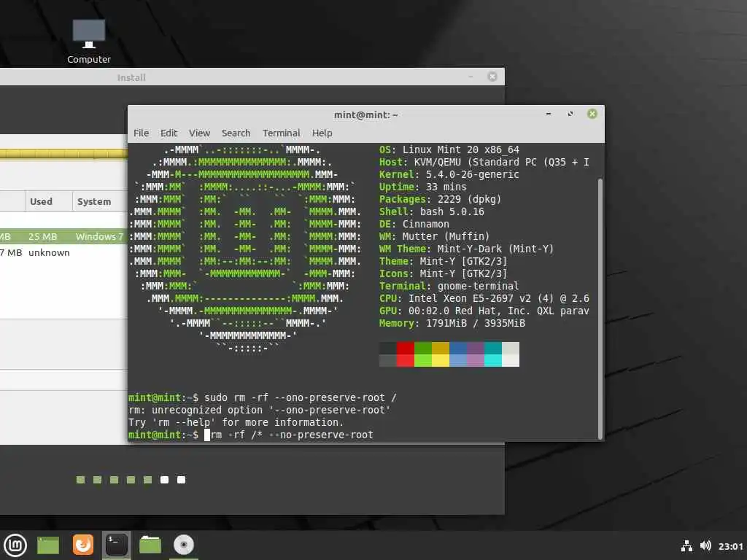747x560 pixels.
Task: Click the 'Terminal: gnome-terminal' line
Action: [x=449, y=286]
